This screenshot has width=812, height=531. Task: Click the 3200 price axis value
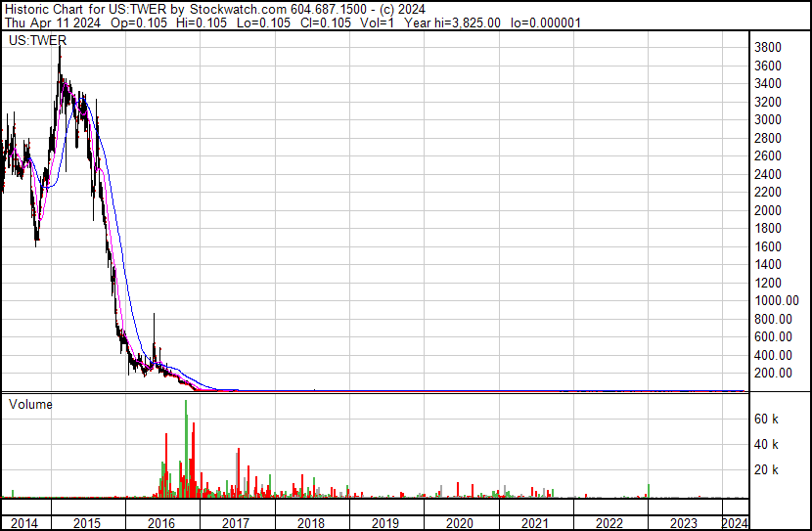767,102
